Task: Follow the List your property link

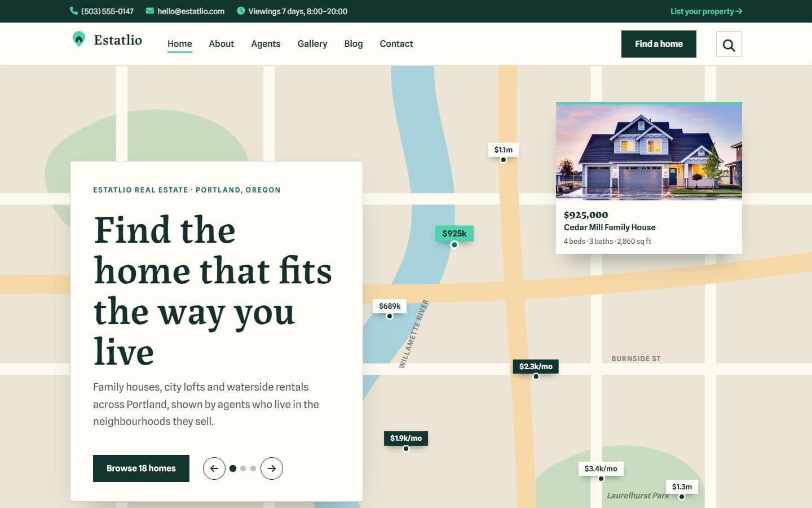Action: [x=706, y=11]
